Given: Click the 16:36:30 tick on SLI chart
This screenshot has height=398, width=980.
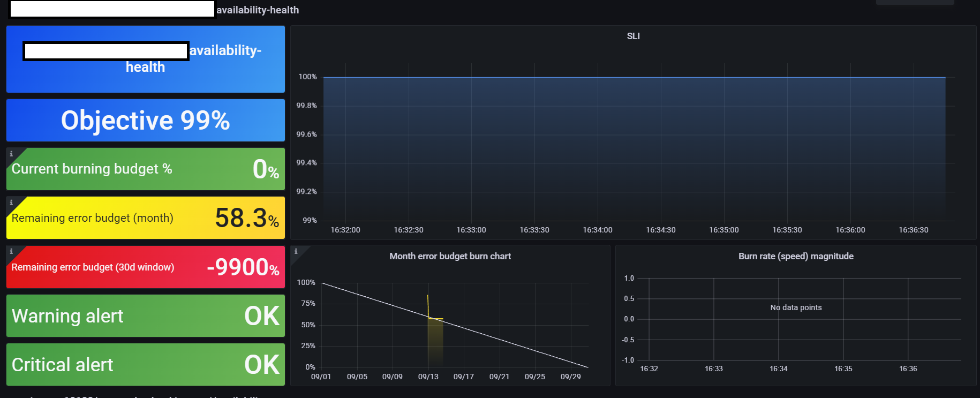Looking at the screenshot, I should pos(914,230).
